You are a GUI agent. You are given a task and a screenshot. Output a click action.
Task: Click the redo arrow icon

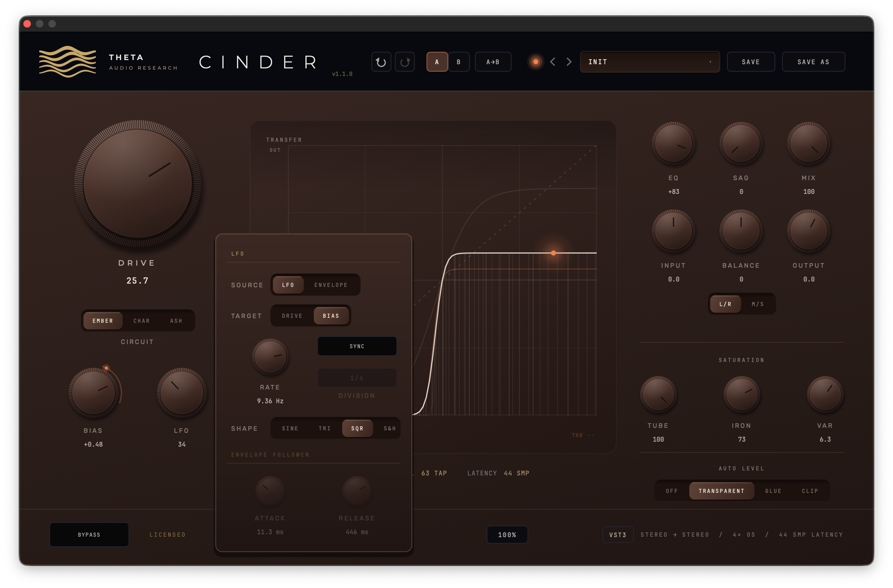point(404,62)
